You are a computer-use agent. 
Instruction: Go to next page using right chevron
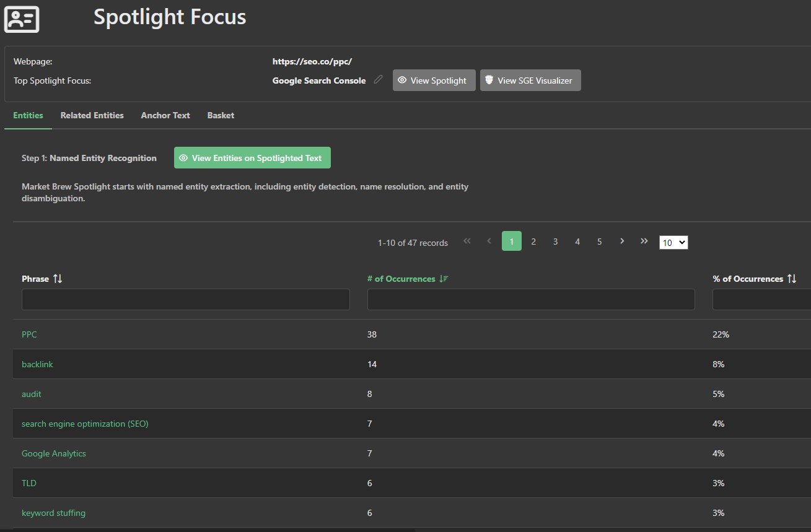point(621,241)
